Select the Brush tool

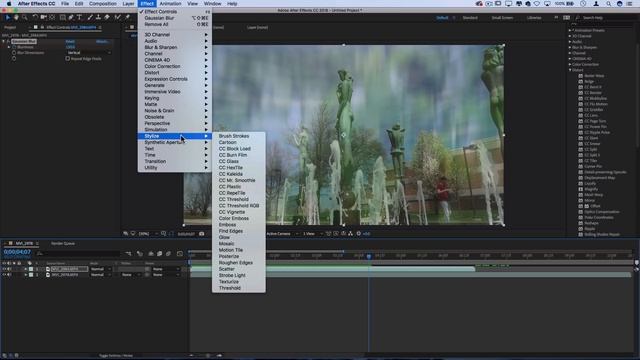(90, 18)
